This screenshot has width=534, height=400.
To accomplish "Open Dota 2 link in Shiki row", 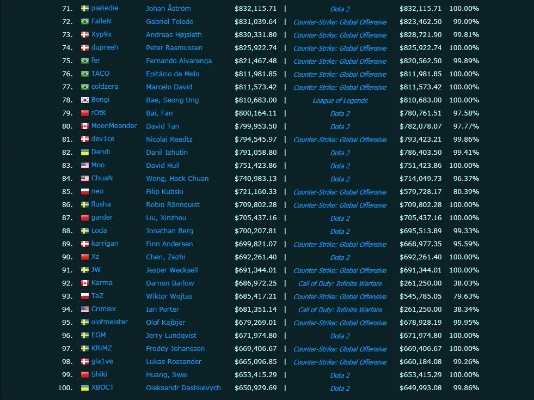I will [x=340, y=375].
